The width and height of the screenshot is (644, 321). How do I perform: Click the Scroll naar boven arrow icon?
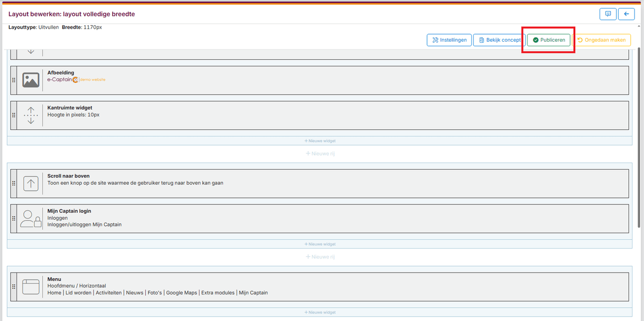(x=31, y=184)
